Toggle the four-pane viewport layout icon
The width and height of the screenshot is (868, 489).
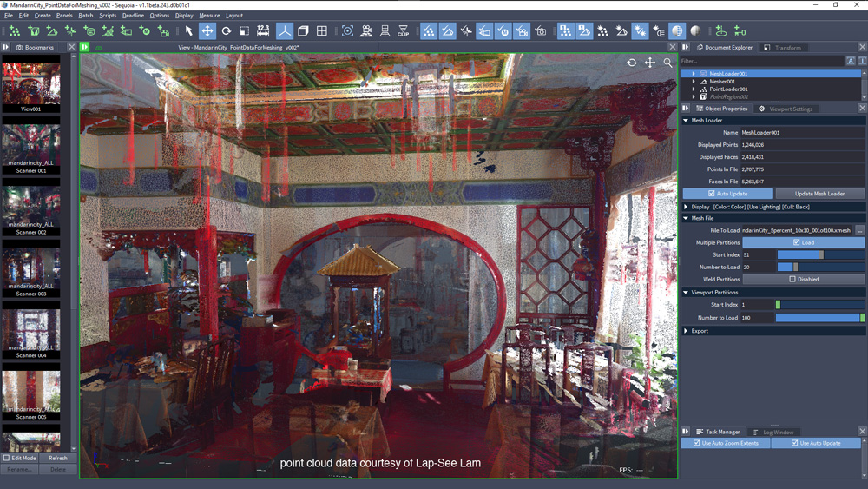(322, 31)
